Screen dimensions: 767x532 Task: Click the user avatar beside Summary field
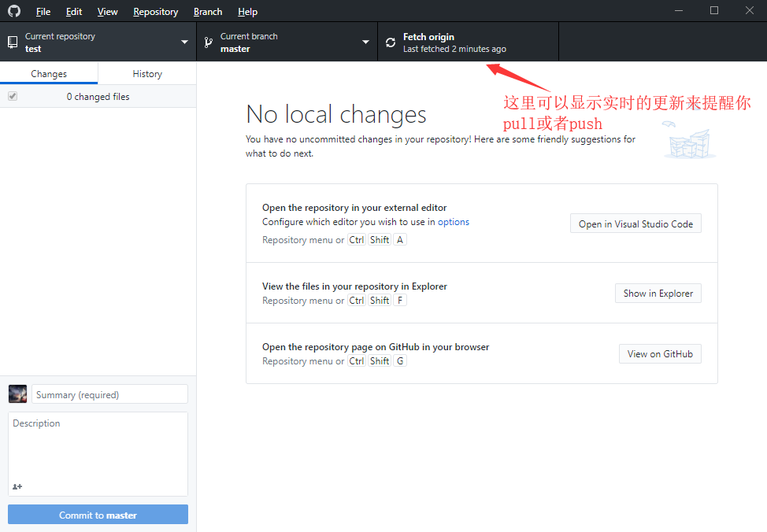point(17,393)
